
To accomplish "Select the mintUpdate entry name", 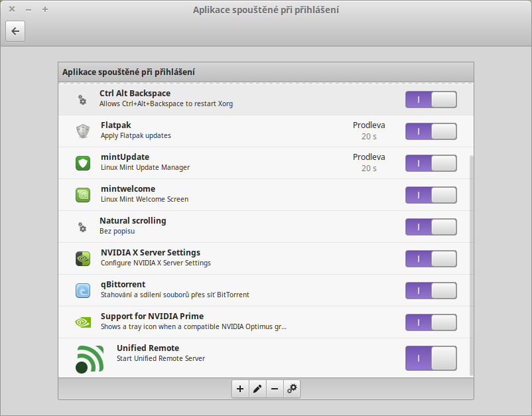I will (x=125, y=157).
